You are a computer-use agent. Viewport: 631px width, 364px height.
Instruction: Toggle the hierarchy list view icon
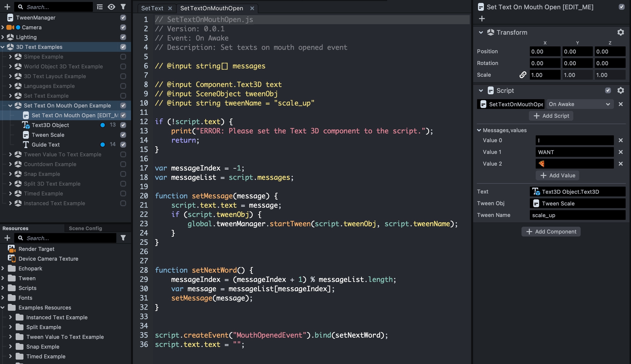tap(99, 7)
